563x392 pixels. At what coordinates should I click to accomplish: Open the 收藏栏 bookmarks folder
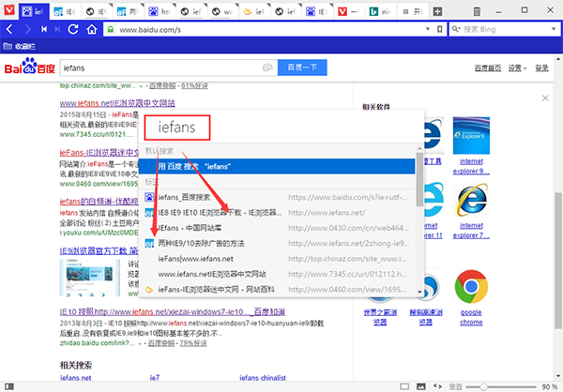coord(20,46)
